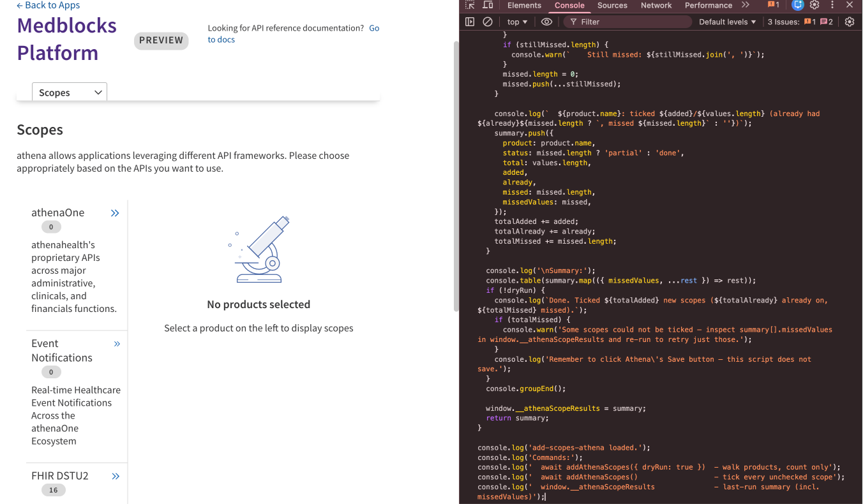The height and width of the screenshot is (504, 863).
Task: Open DevTools three-dot customize menu
Action: click(832, 5)
